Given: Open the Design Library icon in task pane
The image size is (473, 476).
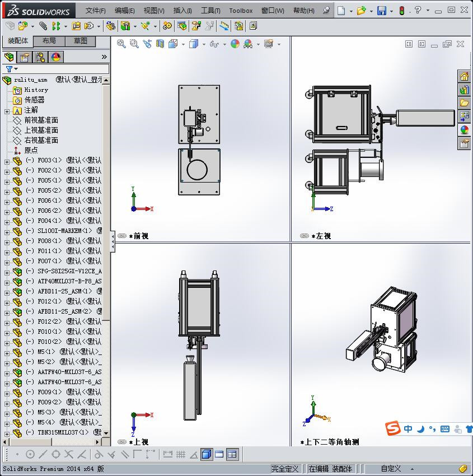Looking at the screenshot, I should pos(464,90).
